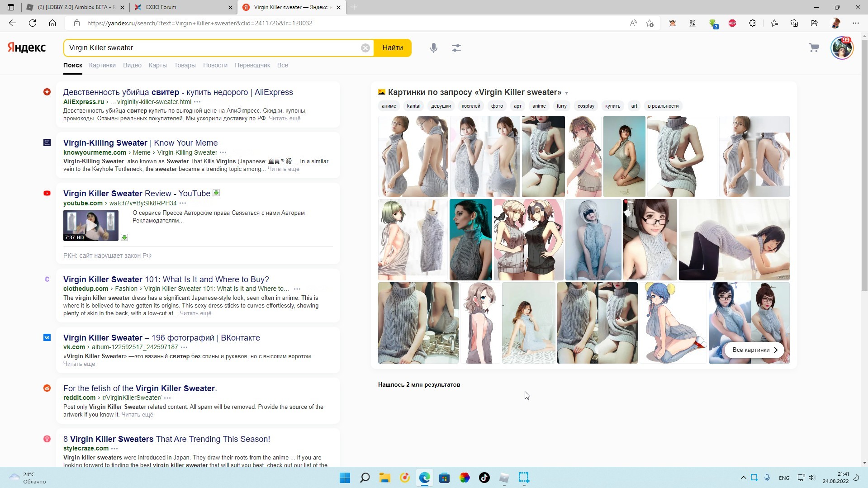This screenshot has width=868, height=488.
Task: Click the Share icon in Edge toolbar
Action: (814, 23)
